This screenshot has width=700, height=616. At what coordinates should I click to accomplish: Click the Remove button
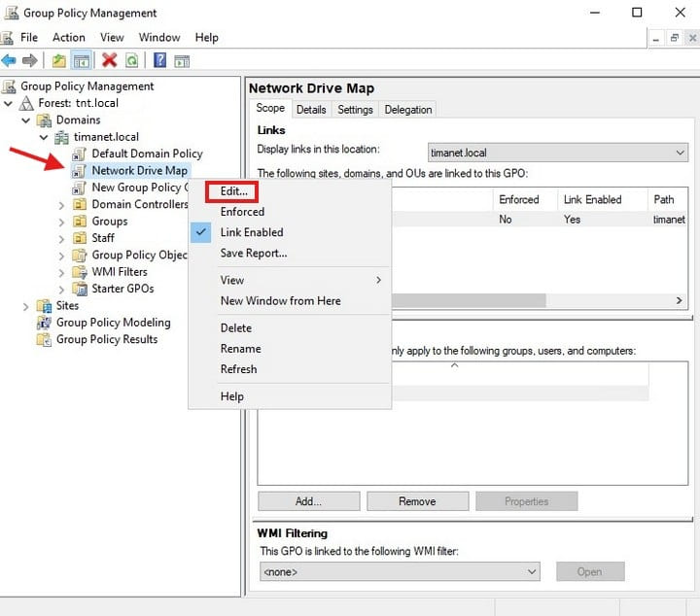coord(417,501)
